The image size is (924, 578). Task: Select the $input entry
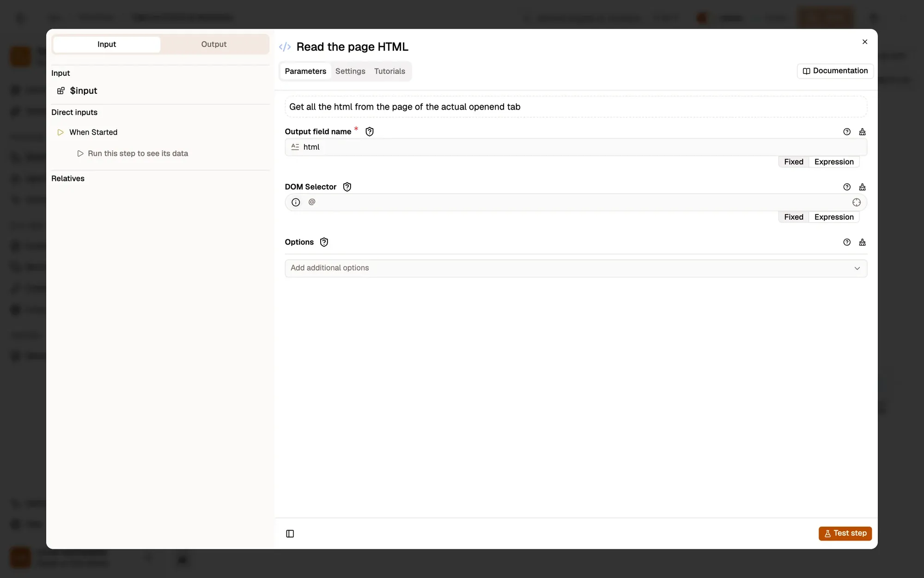(83, 91)
